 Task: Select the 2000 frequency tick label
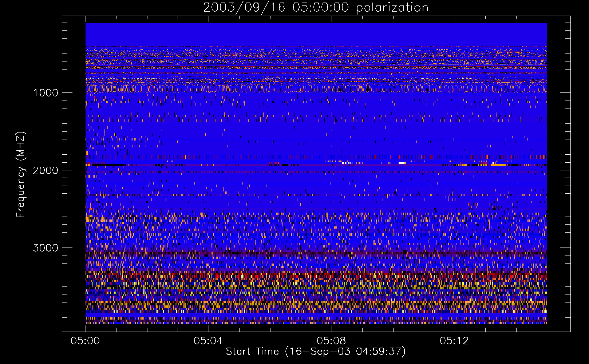coord(46,170)
